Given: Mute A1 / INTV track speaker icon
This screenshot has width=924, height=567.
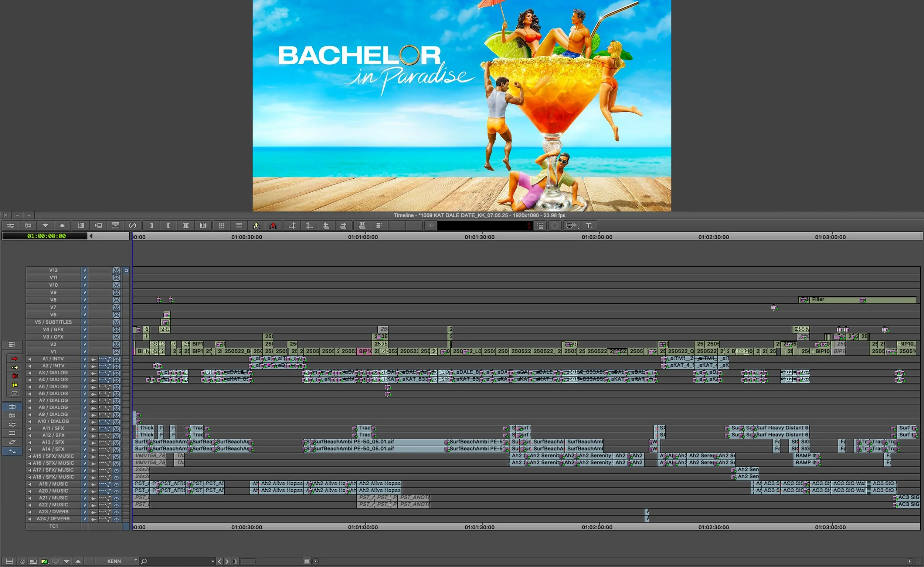Looking at the screenshot, I should click(29, 359).
